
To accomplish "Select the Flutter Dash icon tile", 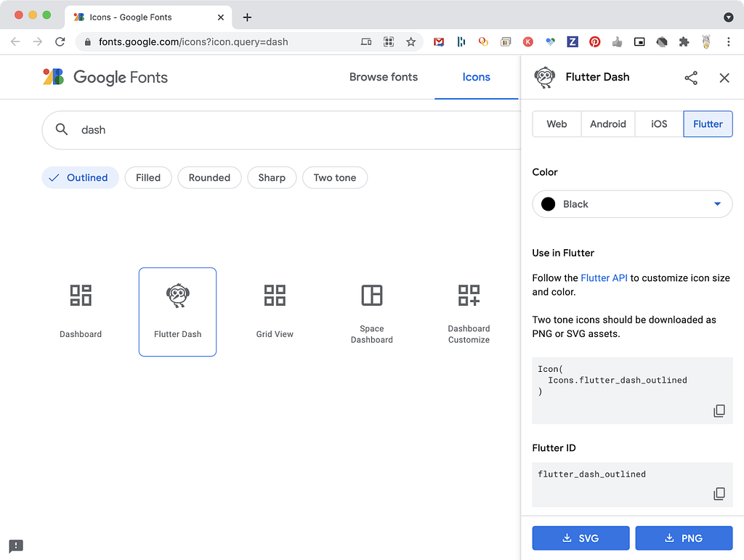I will tap(177, 312).
